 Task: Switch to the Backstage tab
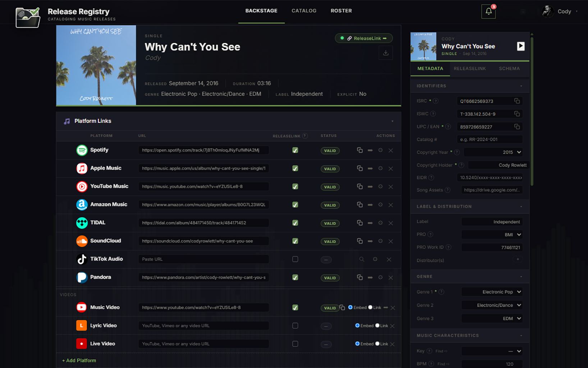tap(261, 11)
